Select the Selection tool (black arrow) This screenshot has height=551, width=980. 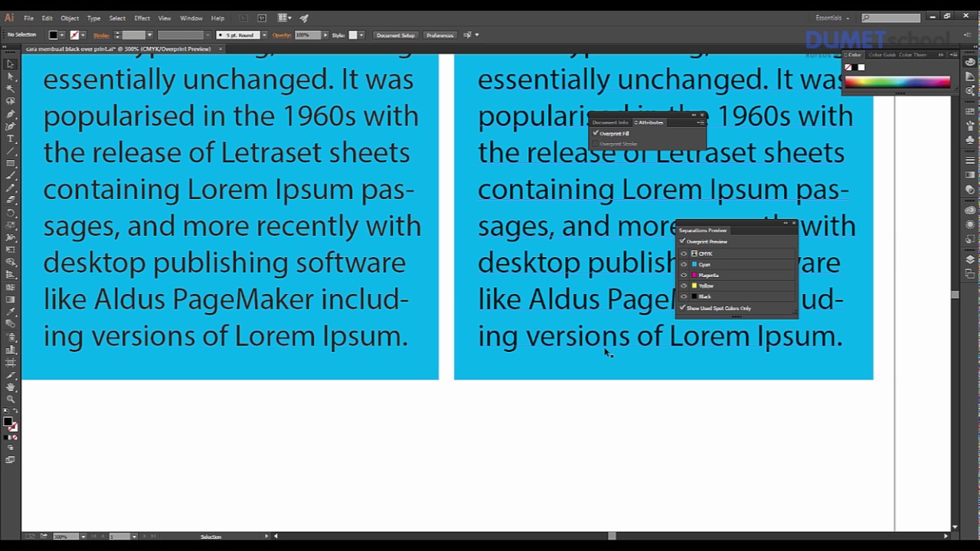[10, 64]
